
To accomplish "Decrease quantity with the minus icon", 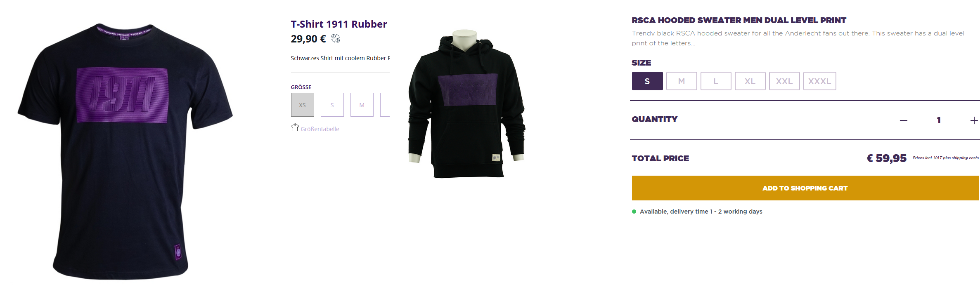I will click(x=904, y=120).
